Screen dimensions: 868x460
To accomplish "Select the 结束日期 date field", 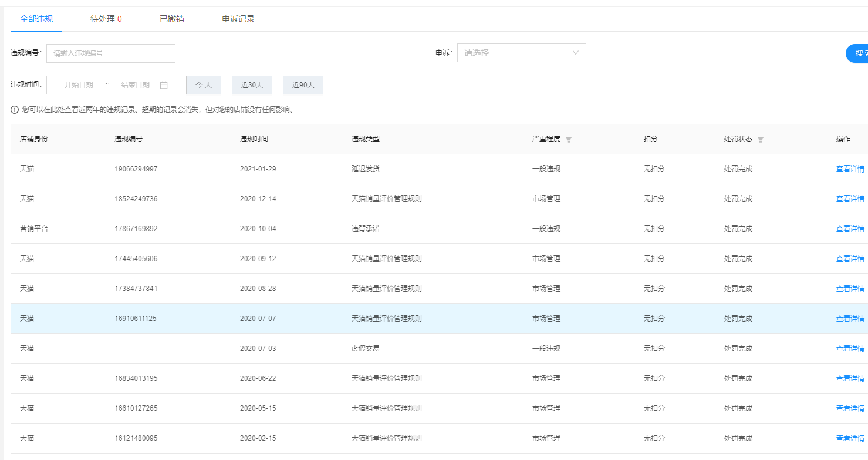I will pos(135,85).
